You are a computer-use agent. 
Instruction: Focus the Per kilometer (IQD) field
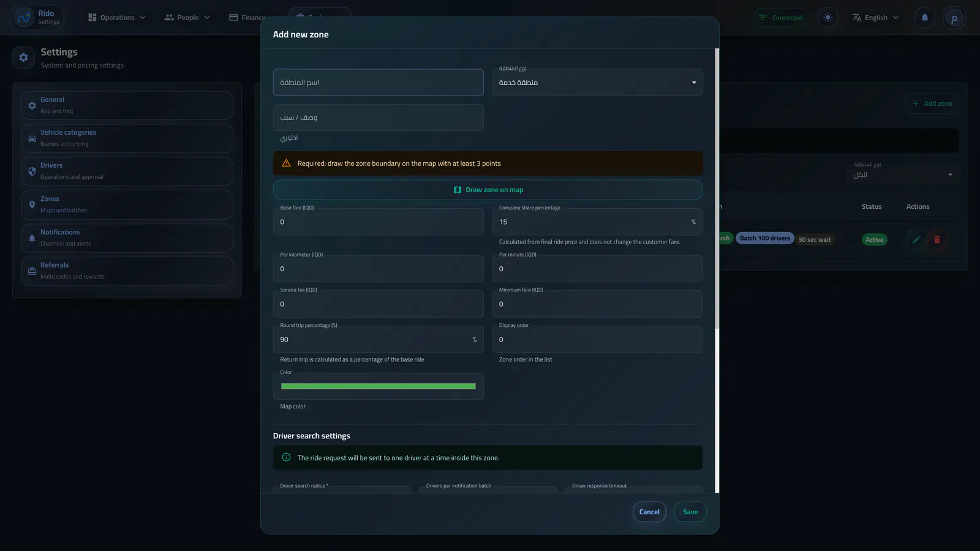pyautogui.click(x=378, y=269)
